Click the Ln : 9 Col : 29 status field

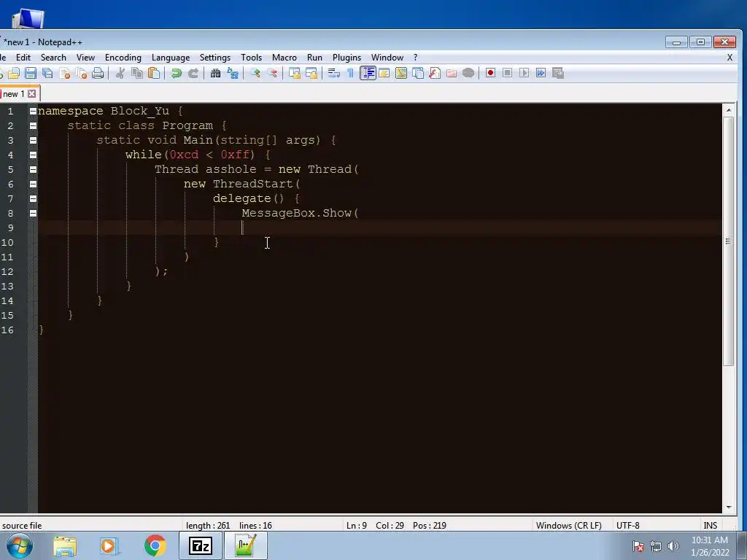click(396, 525)
